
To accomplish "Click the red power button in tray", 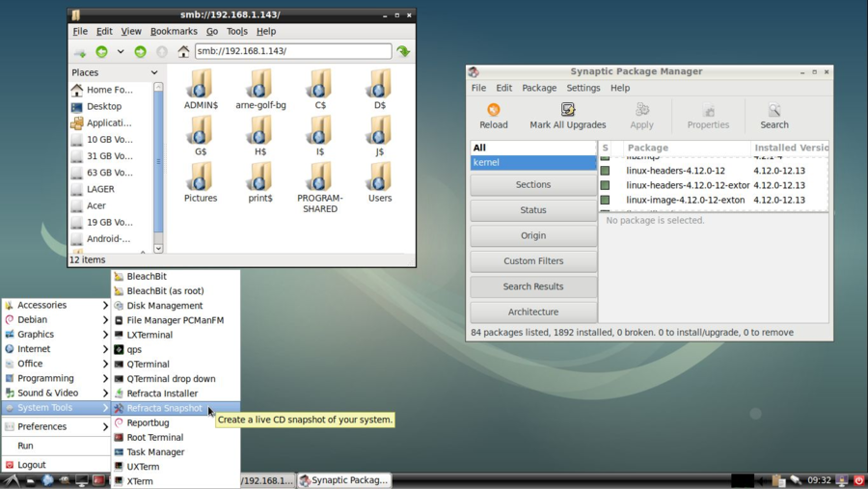I will pos(859,480).
